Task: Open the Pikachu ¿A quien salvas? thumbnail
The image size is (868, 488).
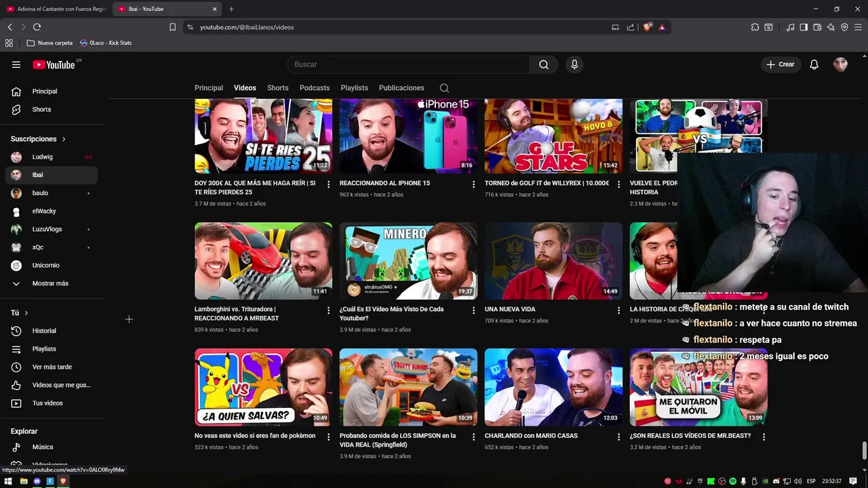Action: coord(263,387)
